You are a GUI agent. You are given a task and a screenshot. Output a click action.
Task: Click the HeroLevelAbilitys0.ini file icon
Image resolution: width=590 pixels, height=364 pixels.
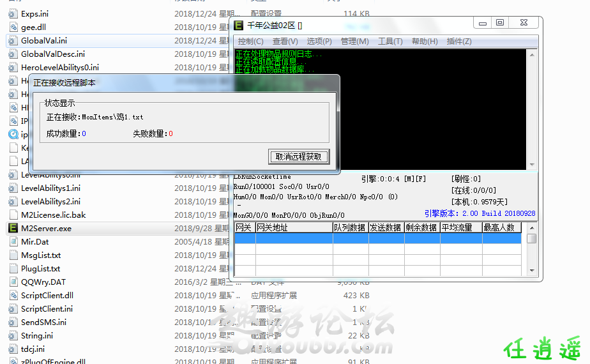tap(13, 68)
